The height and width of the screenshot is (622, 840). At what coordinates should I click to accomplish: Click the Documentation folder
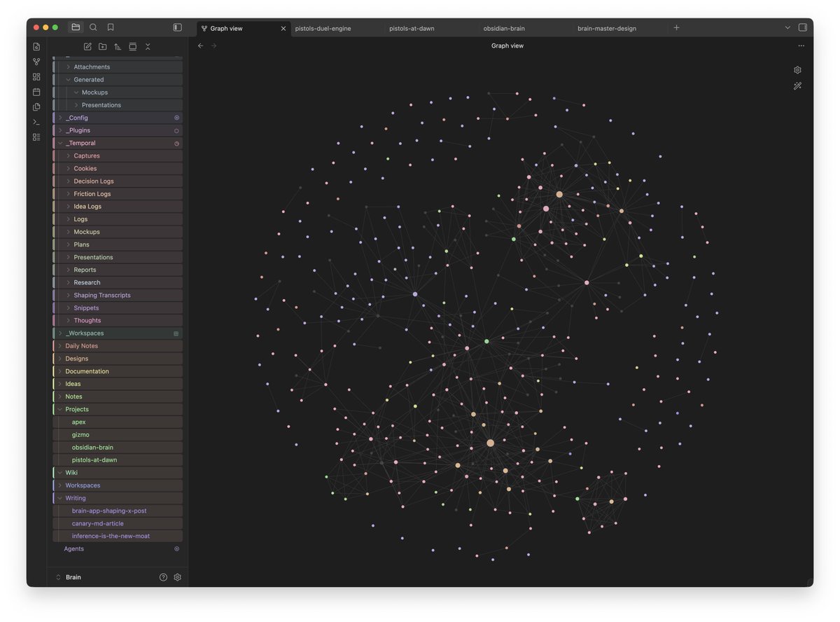118,371
